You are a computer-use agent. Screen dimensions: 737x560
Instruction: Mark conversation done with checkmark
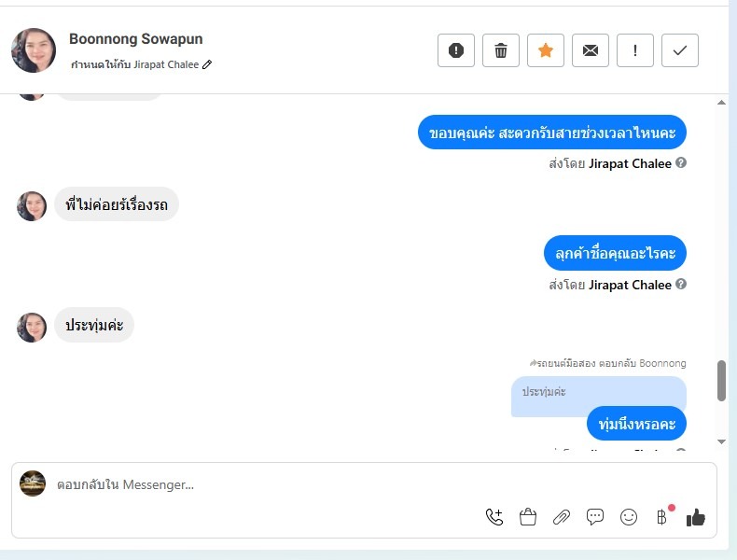680,50
